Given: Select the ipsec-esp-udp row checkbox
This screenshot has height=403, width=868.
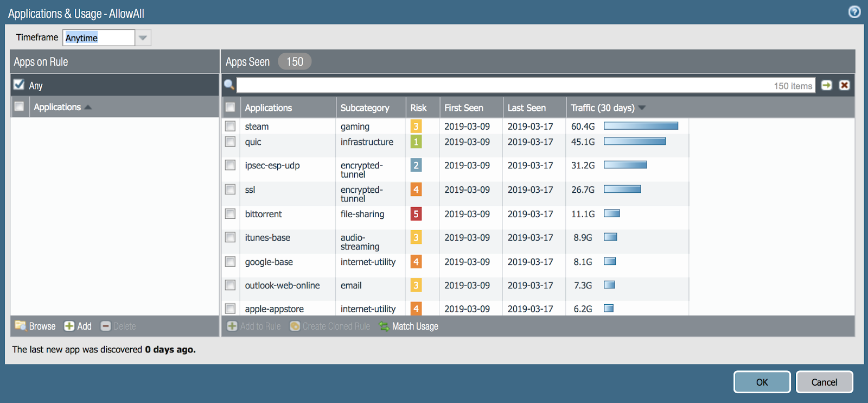Looking at the screenshot, I should coord(230,165).
